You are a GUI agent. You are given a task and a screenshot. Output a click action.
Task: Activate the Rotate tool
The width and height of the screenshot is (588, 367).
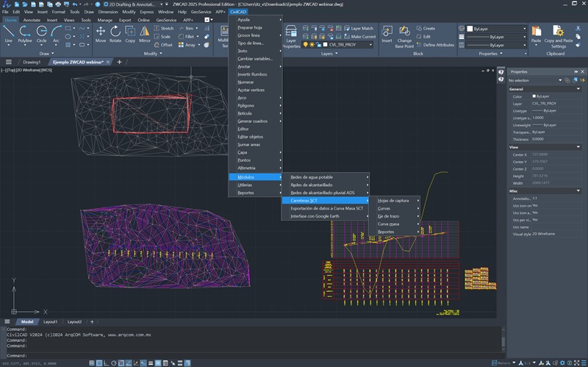(x=115, y=34)
